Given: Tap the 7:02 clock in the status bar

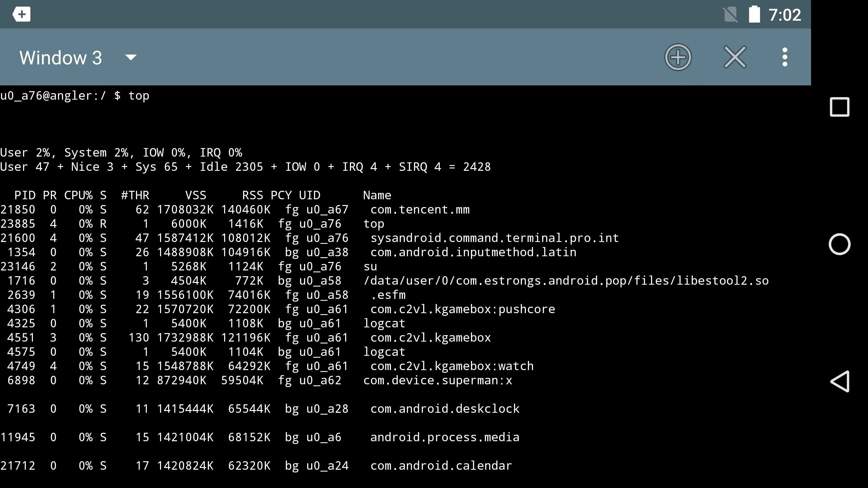Looking at the screenshot, I should pos(785,15).
